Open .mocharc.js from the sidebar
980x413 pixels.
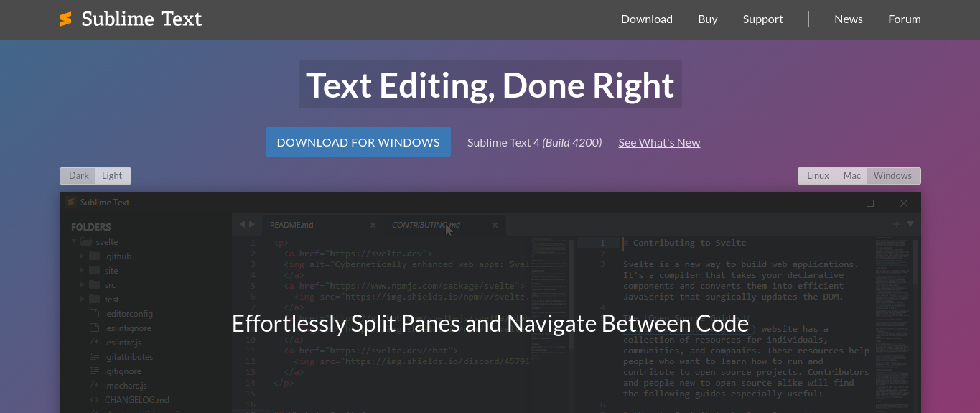click(x=126, y=386)
